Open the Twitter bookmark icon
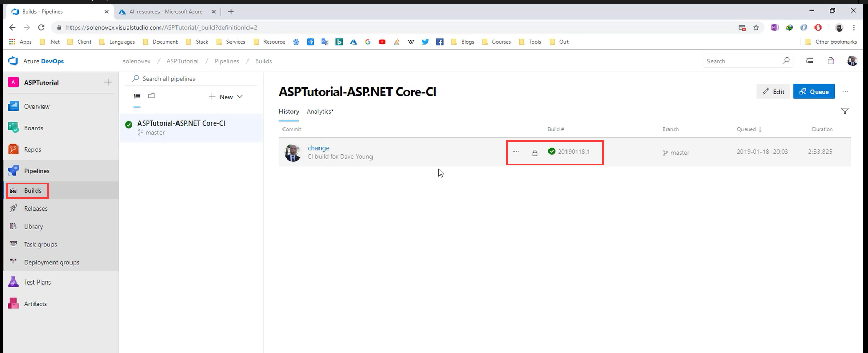Image resolution: width=868 pixels, height=353 pixels. tap(425, 42)
